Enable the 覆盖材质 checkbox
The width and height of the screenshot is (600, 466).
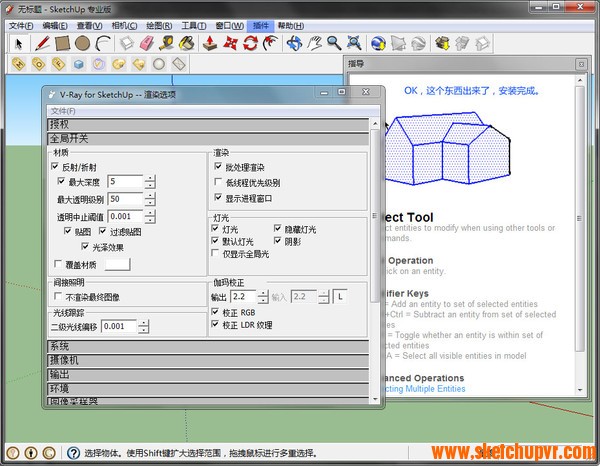coord(57,265)
